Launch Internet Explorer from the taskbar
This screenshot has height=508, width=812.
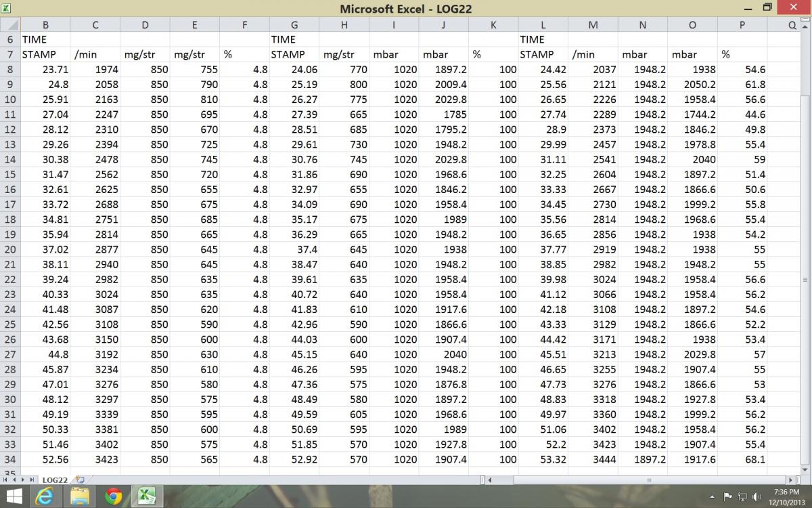[46, 496]
